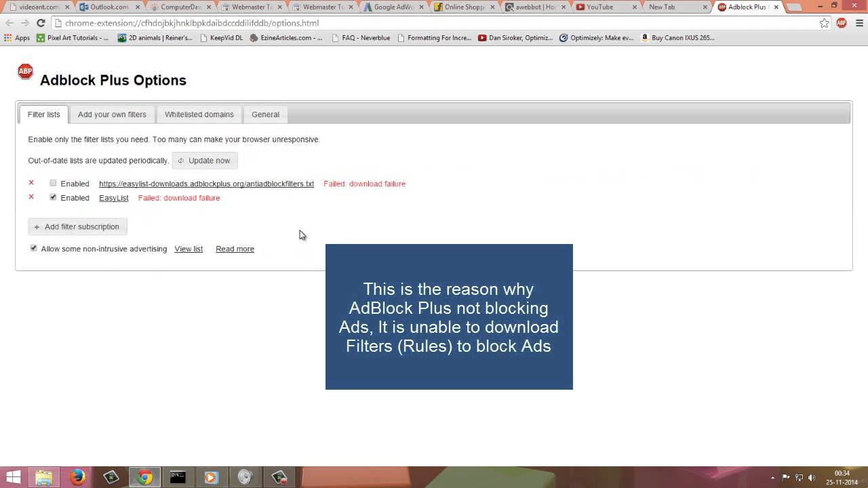The width and height of the screenshot is (868, 488).
Task: Open the Buy Canon IXUS 265 bookmark
Action: coord(677,38)
